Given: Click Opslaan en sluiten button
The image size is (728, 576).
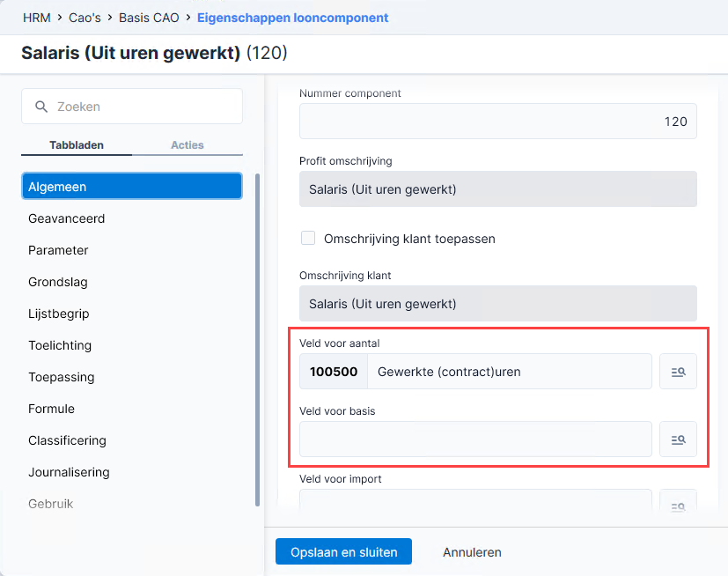Looking at the screenshot, I should pos(343,552).
